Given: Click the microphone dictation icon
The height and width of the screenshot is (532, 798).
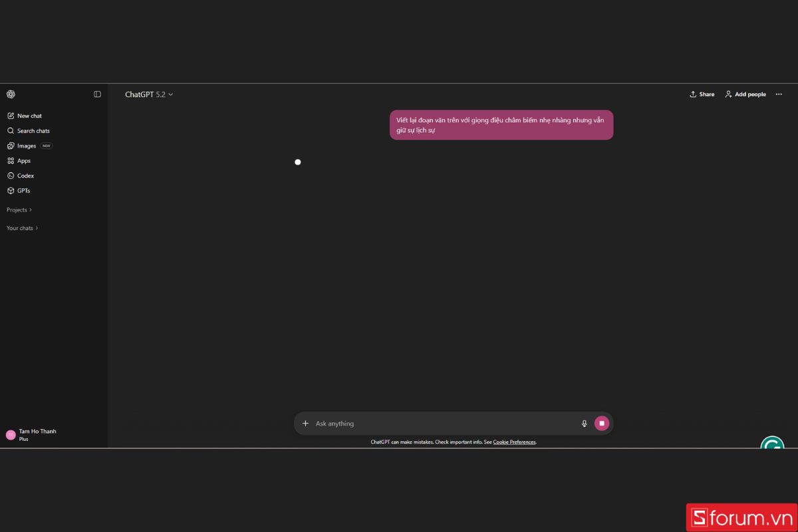Looking at the screenshot, I should coord(585,424).
